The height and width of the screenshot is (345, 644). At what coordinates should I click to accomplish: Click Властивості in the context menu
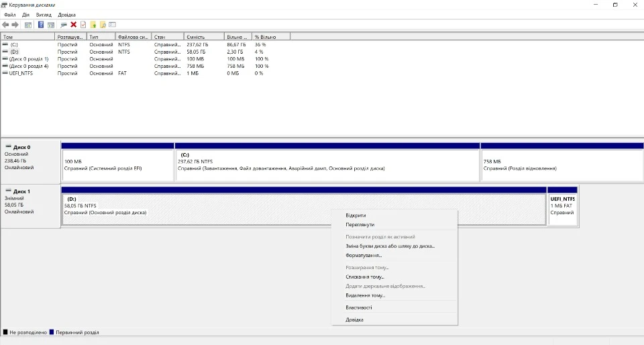[358, 307]
